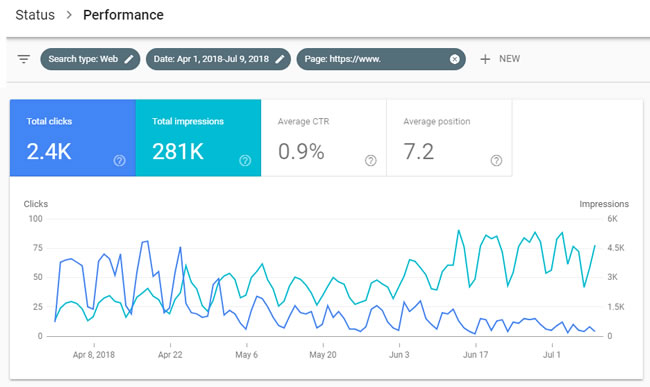Screen dimensions: 650x387
Task: Open the Page: https://www. filter chip
Action: [x=381, y=59]
